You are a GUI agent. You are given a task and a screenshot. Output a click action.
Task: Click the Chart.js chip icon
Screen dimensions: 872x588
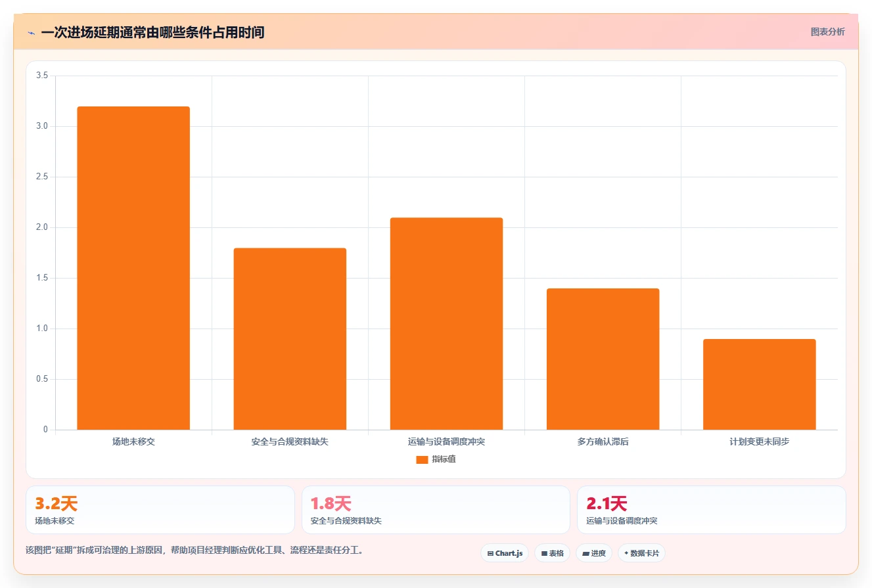490,554
